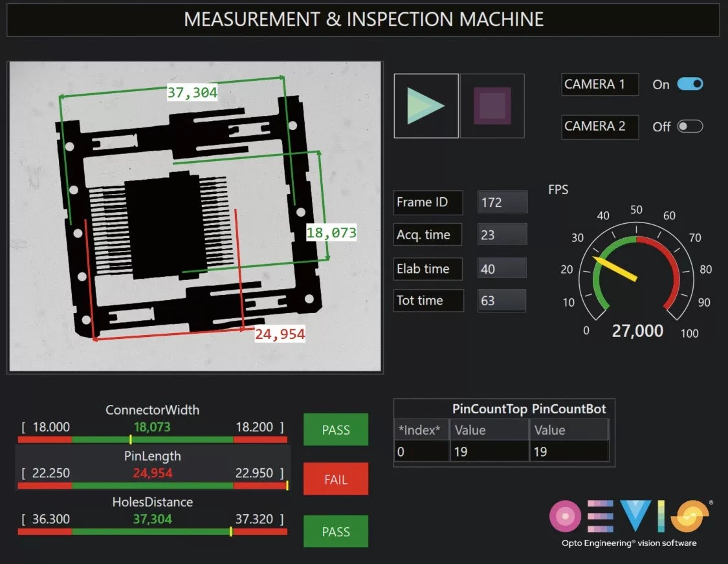Select the Frame ID value field

(502, 202)
